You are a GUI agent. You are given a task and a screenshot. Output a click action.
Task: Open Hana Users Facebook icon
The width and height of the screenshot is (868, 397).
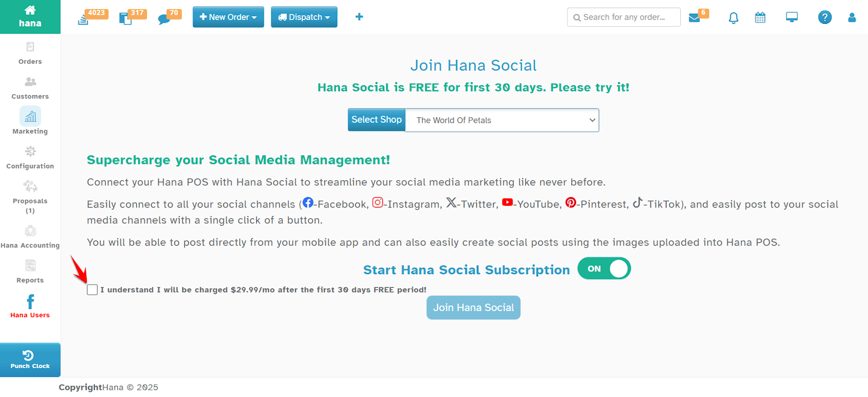30,306
